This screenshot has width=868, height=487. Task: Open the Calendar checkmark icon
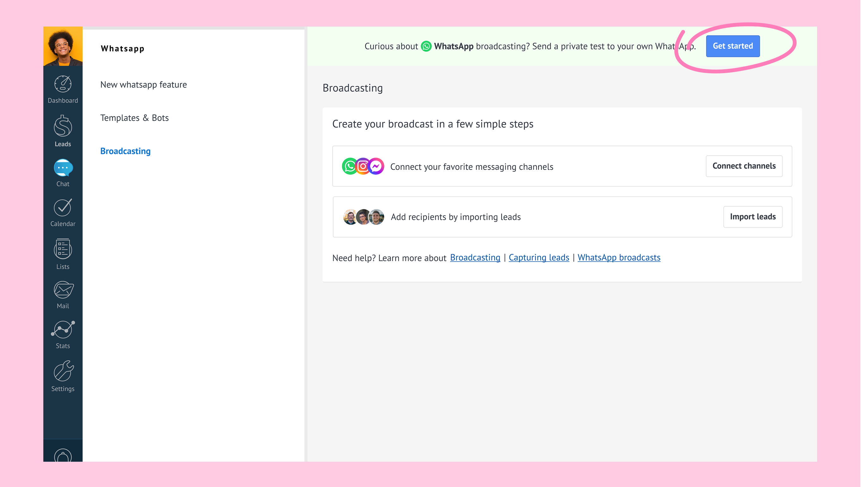pos(63,208)
